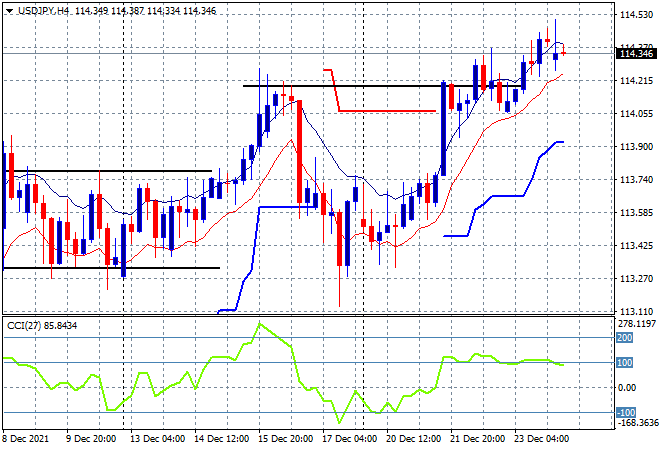Click the 113.425 price axis label
The height and width of the screenshot is (450, 660).
point(636,245)
